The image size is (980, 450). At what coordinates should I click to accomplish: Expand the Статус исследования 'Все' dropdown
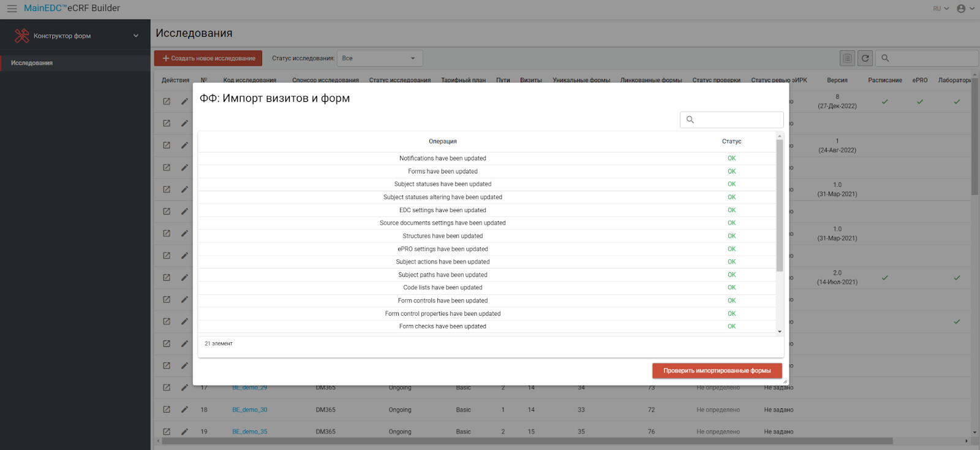[x=380, y=58]
